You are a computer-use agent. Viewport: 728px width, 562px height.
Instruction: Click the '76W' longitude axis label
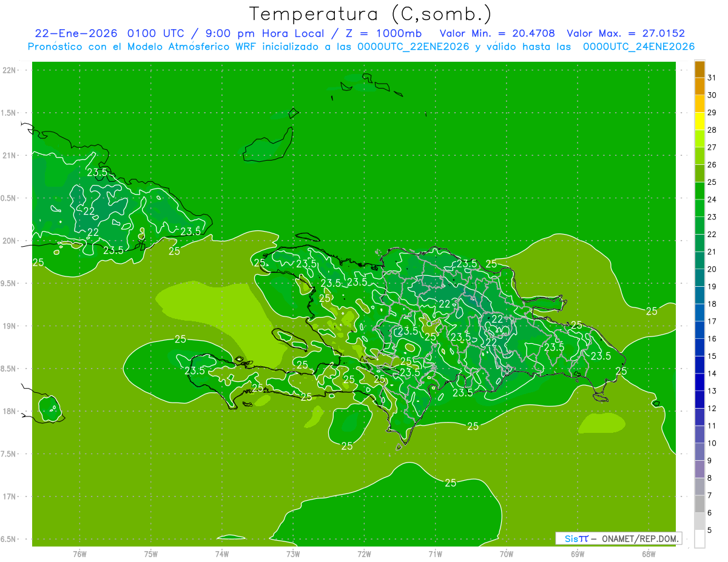[x=79, y=554]
